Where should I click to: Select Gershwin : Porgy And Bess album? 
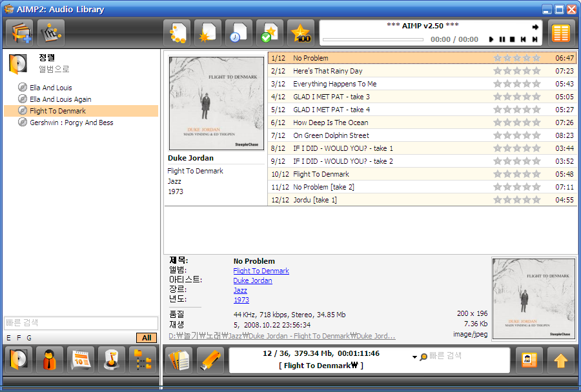coord(72,122)
